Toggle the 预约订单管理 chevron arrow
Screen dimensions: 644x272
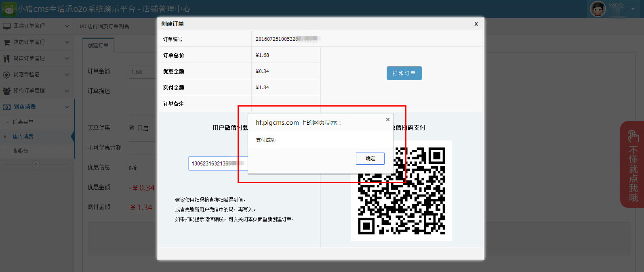coord(67,90)
